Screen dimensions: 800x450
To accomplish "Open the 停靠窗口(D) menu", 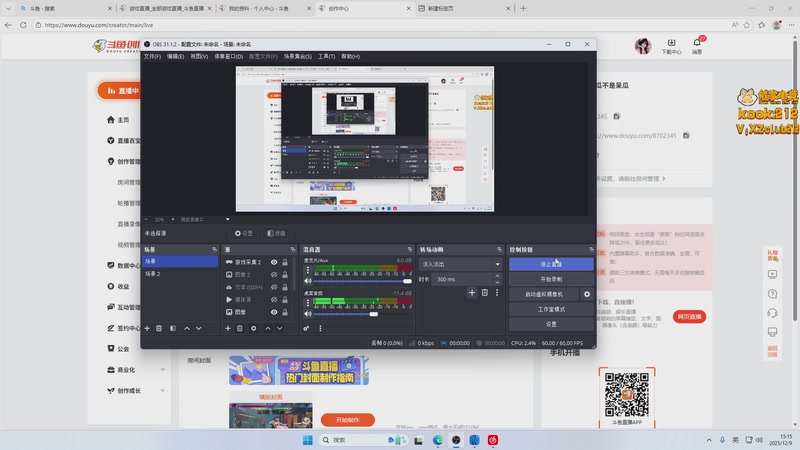I will [x=229, y=56].
